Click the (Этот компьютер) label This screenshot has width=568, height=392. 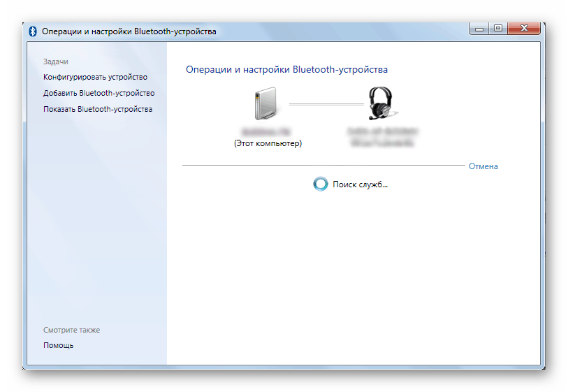coord(268,143)
